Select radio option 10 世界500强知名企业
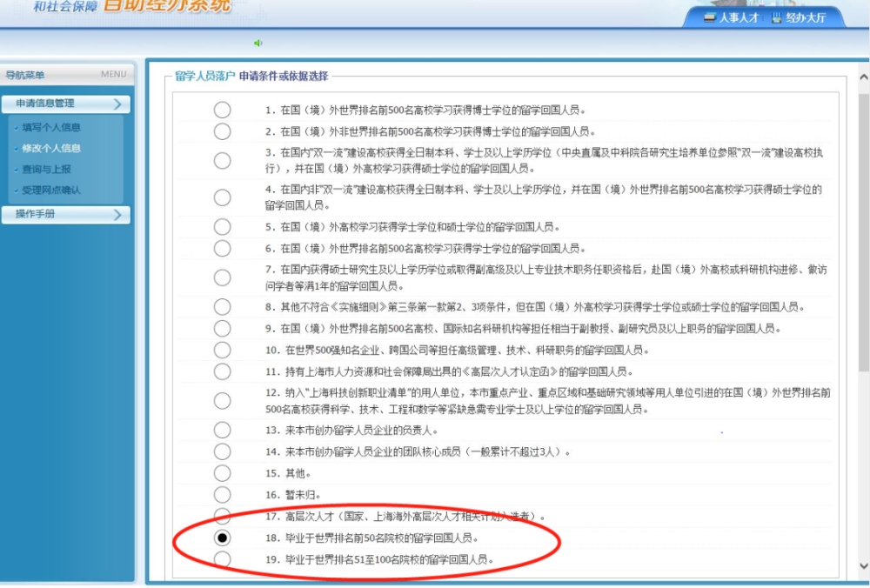This screenshot has width=870, height=588. (x=222, y=350)
